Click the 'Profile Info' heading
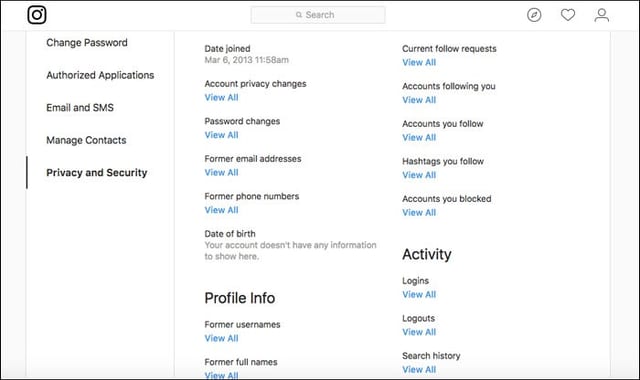The height and width of the screenshot is (380, 640). point(240,298)
